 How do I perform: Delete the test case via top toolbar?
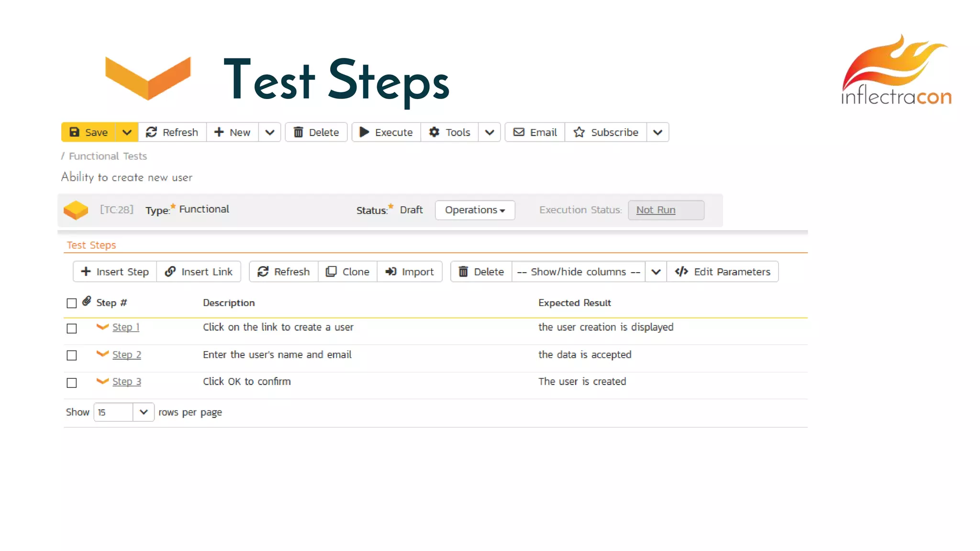316,132
